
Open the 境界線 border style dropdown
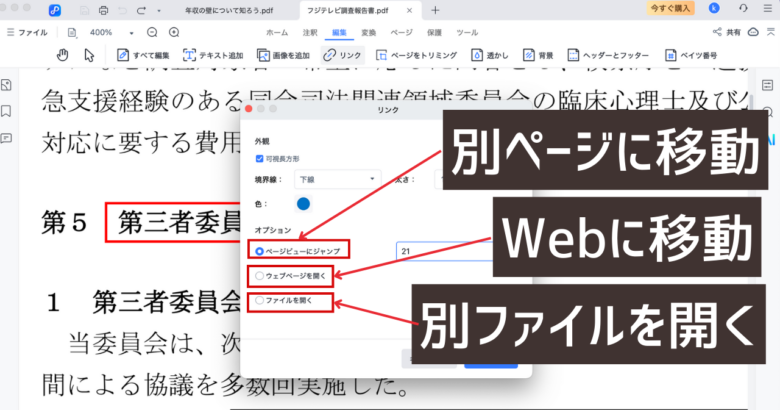pyautogui.click(x=337, y=180)
